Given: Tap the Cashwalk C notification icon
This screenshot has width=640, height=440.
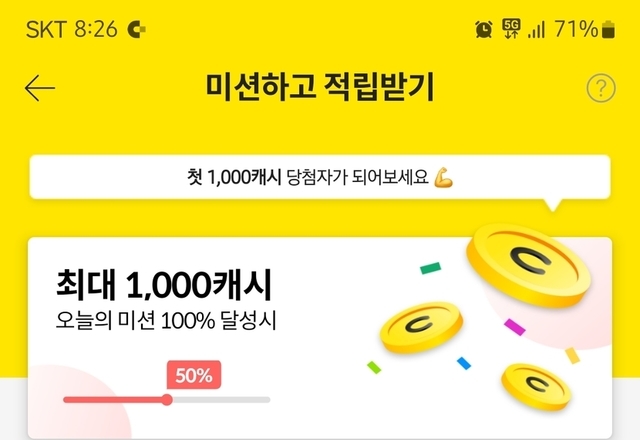Looking at the screenshot, I should coord(137,30).
